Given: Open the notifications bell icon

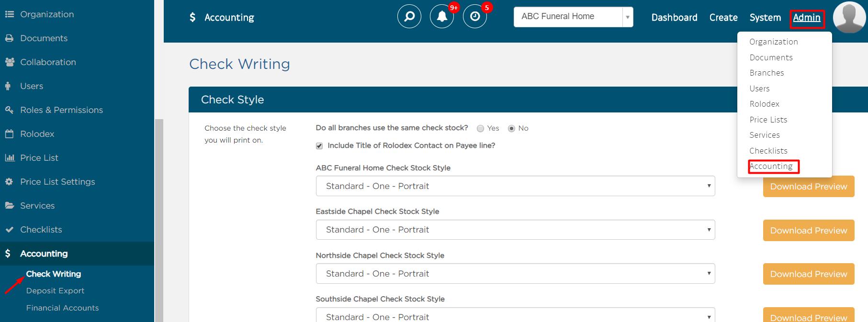Looking at the screenshot, I should click(442, 17).
